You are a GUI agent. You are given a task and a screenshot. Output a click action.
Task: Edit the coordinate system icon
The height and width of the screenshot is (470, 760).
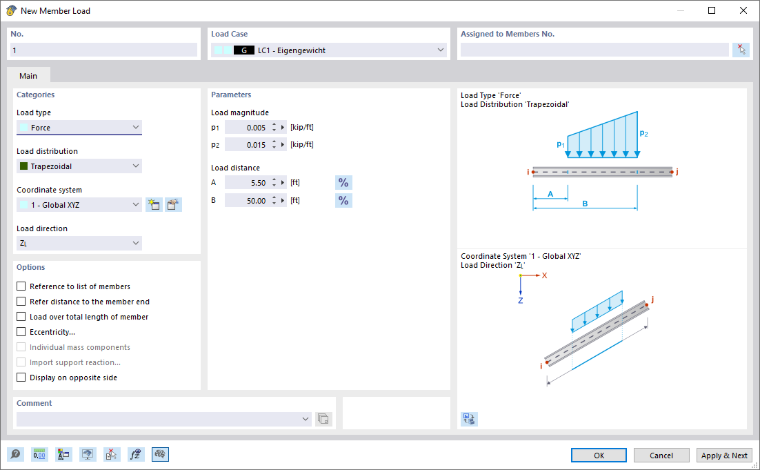pyautogui.click(x=173, y=204)
